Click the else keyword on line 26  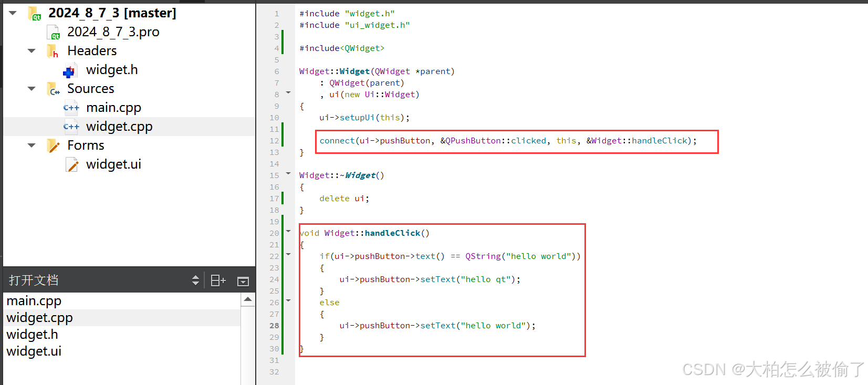329,303
